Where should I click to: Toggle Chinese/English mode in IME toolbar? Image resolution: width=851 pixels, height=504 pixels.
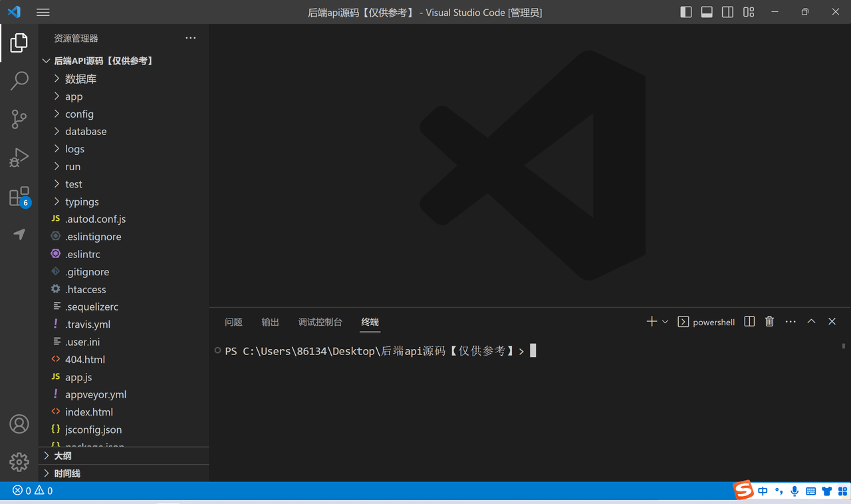[763, 491]
